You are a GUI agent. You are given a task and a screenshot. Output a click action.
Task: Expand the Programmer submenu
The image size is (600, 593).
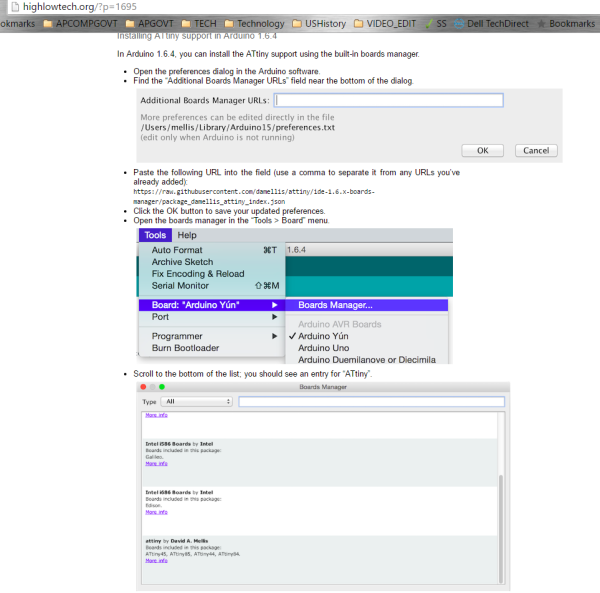pos(212,336)
